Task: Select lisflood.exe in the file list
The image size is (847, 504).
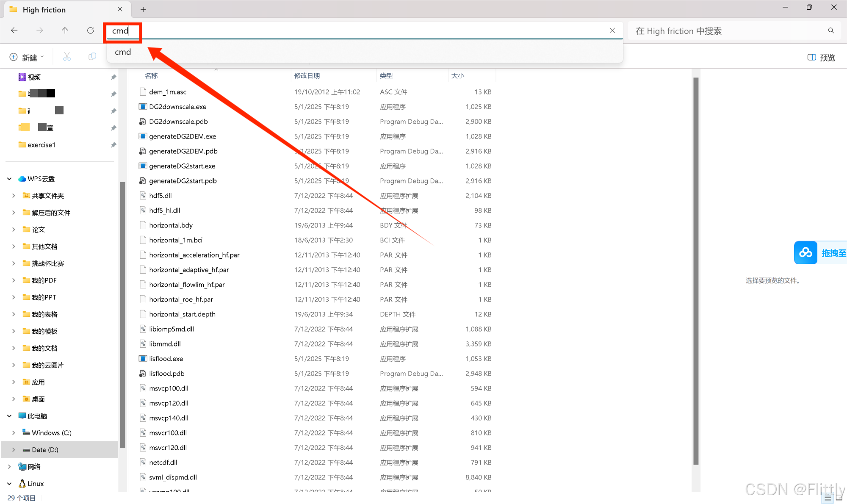Action: 166,359
